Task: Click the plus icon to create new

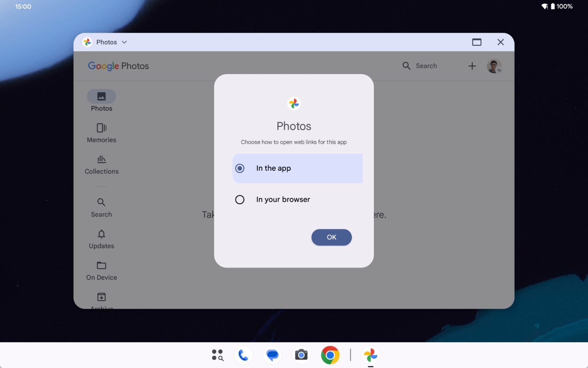Action: click(x=472, y=66)
